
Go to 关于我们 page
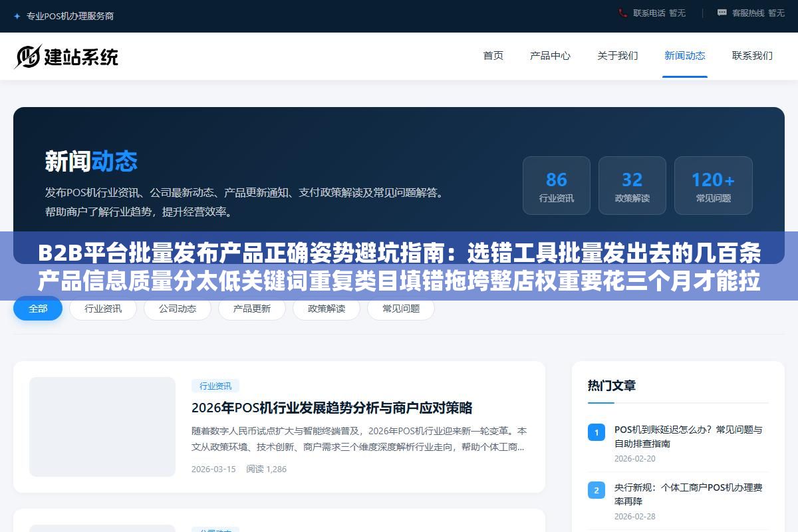pyautogui.click(x=618, y=56)
